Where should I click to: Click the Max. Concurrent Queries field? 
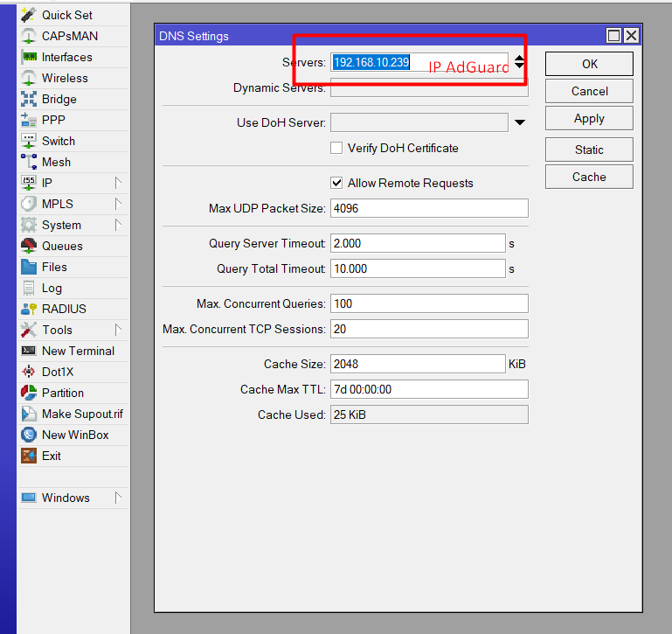(429, 303)
